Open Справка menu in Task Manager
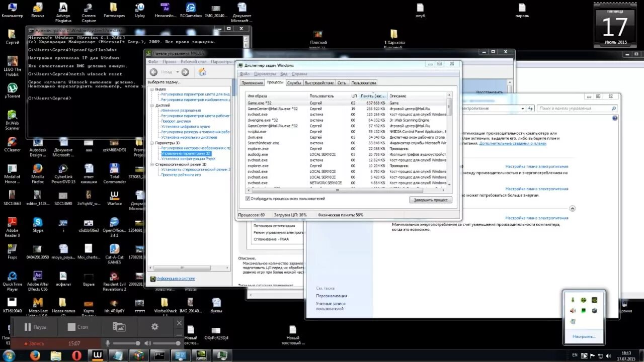644x362 pixels. [x=299, y=74]
